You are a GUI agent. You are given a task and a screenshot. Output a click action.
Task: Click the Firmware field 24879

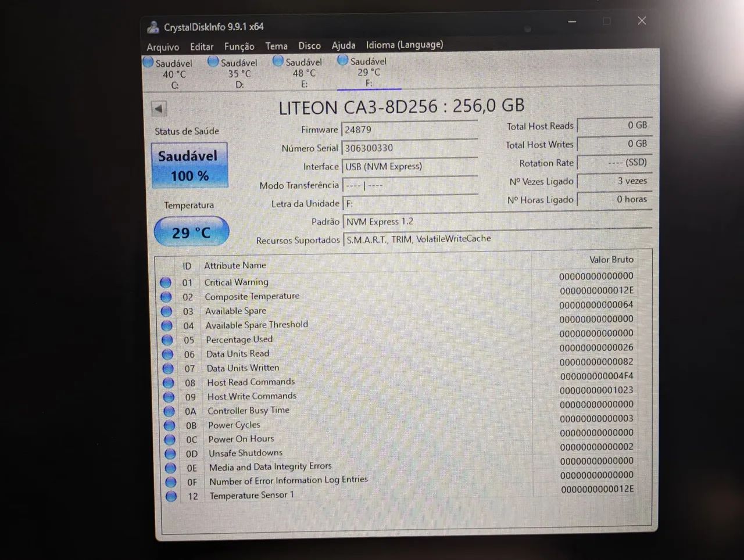coord(410,130)
